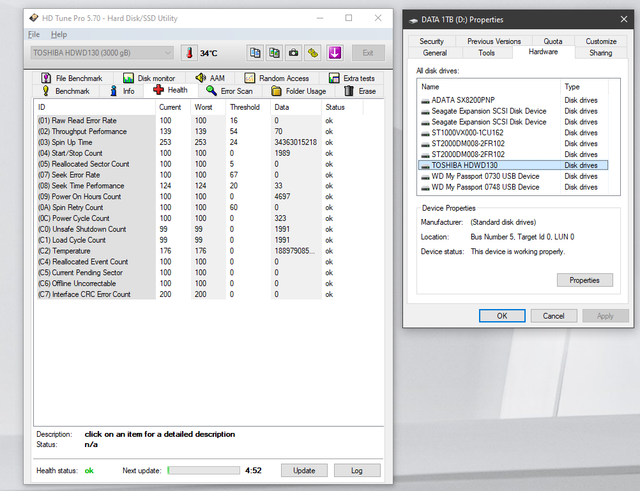Viewport: 640px width, 491px height.
Task: Open the Tools tab in Properties
Action: pyautogui.click(x=487, y=53)
